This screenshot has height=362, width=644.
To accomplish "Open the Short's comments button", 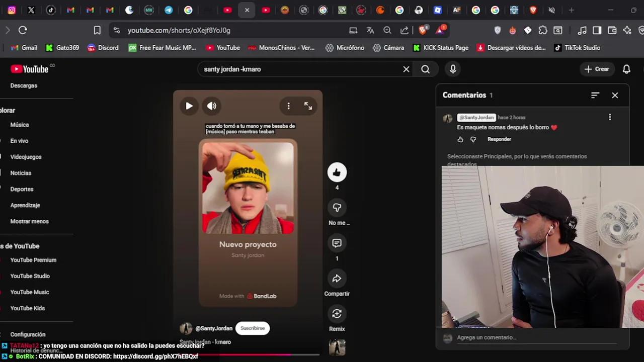I will [337, 243].
